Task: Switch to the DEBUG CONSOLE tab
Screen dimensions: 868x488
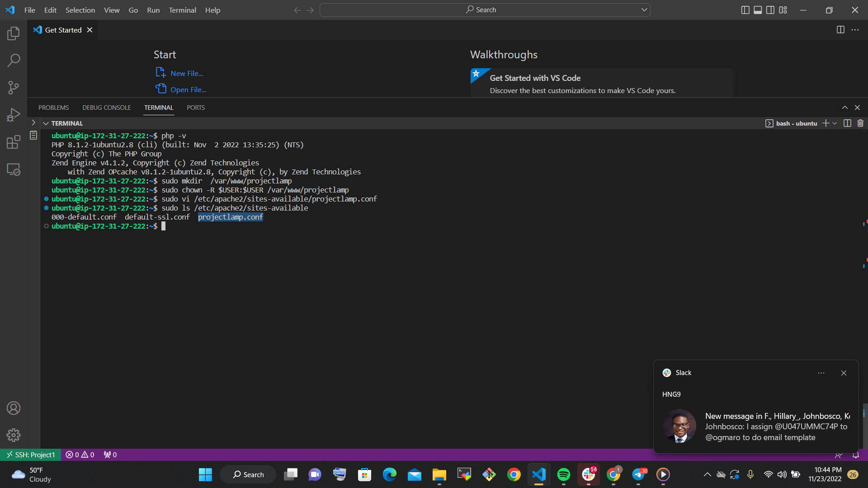Action: 106,108
